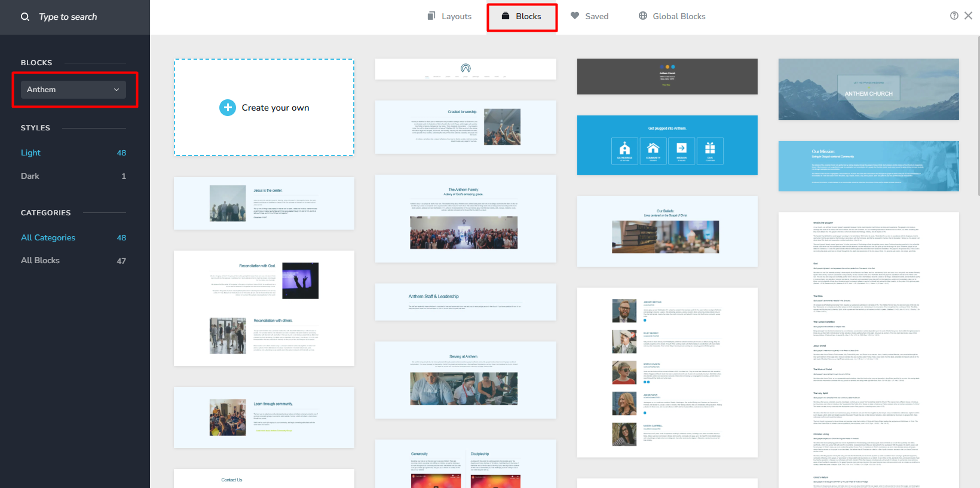Image resolution: width=980 pixels, height=488 pixels.
Task: Type in the search field
Action: click(84, 17)
